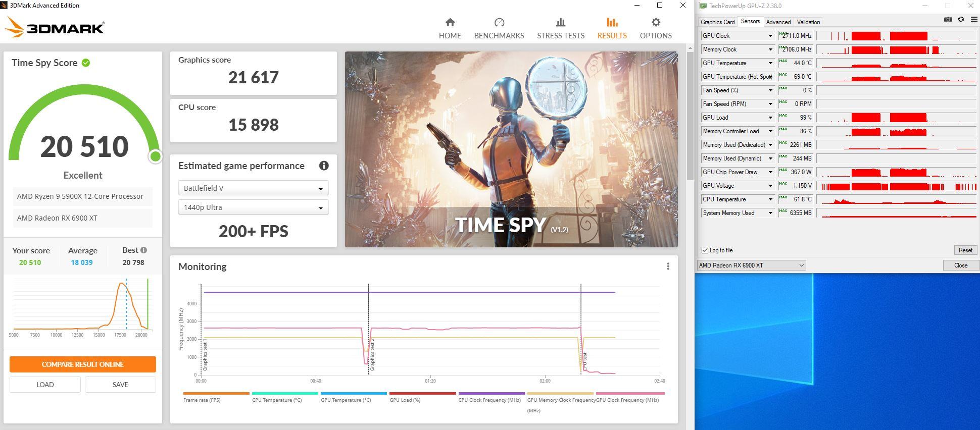
Task: Show info icon next to Best score
Action: point(143,250)
